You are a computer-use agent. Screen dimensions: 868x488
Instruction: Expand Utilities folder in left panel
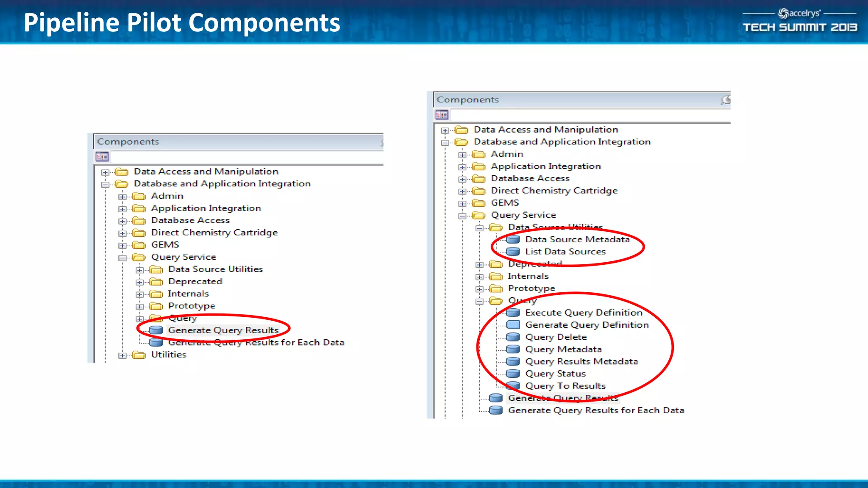point(122,356)
